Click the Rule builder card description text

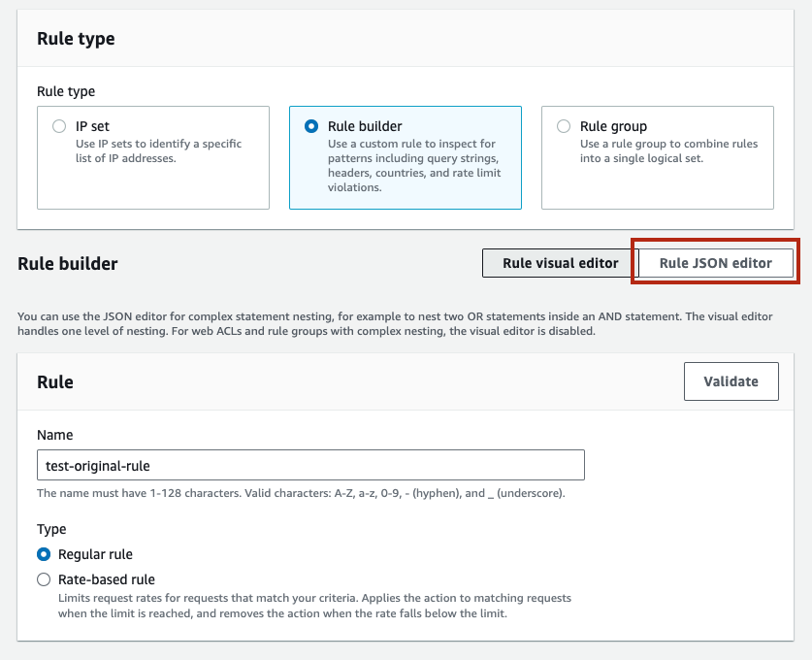(413, 165)
